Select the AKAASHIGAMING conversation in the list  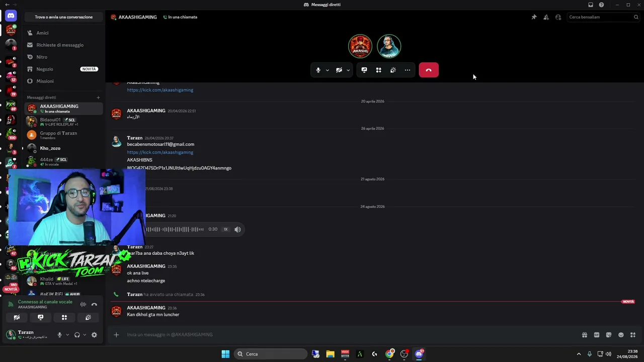pos(63,108)
